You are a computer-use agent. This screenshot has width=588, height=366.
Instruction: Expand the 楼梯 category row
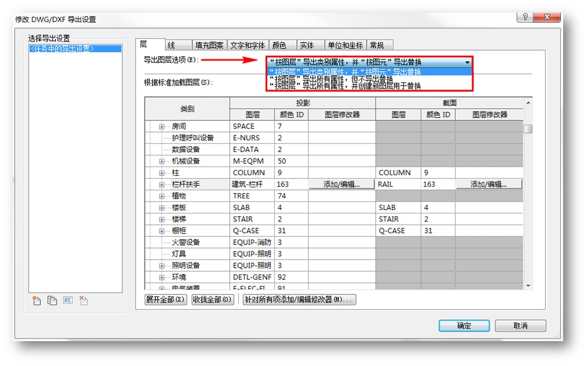tap(161, 220)
